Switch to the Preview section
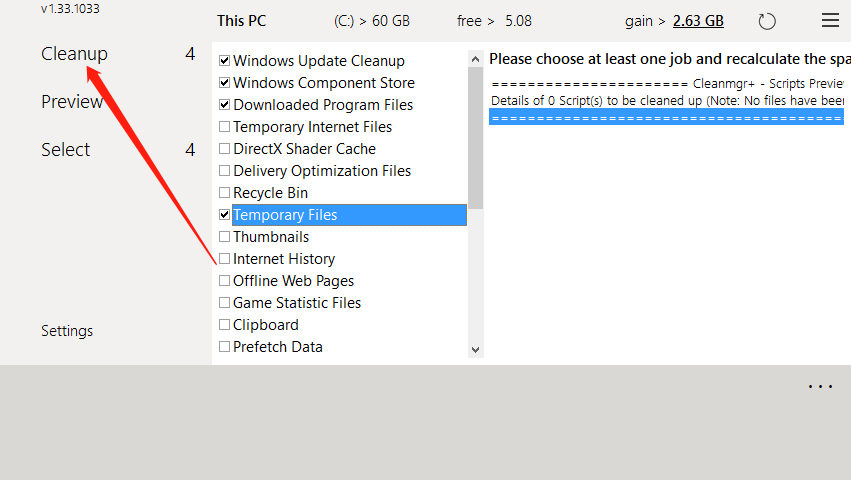The image size is (851, 480). point(72,102)
